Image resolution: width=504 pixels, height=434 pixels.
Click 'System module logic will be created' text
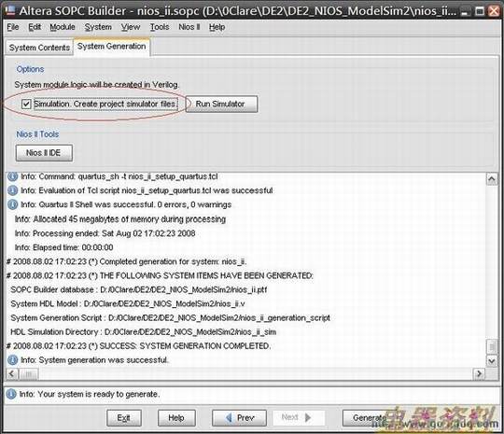point(97,85)
